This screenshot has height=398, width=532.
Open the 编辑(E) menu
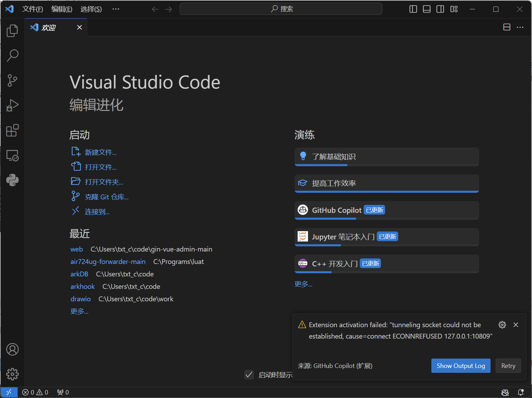tap(62, 9)
